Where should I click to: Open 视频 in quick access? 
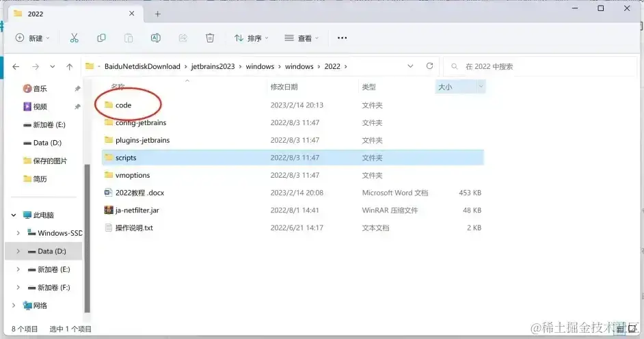point(40,107)
